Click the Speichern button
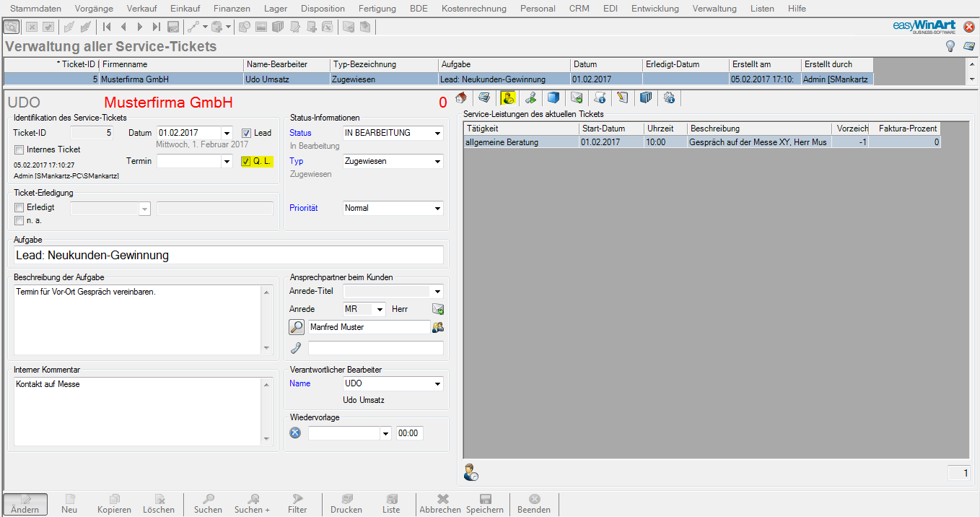The image size is (980, 517). click(485, 503)
